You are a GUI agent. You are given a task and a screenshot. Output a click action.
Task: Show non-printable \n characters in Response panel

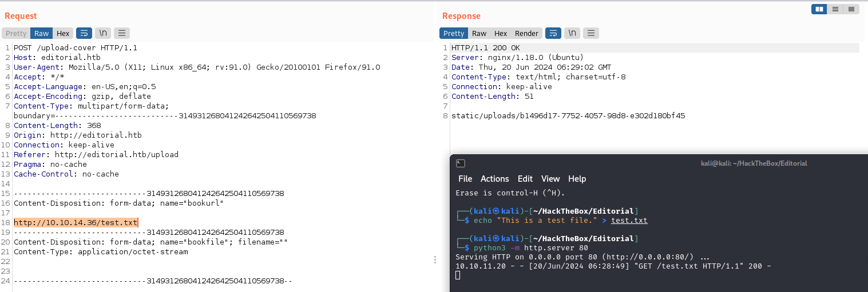pos(572,33)
